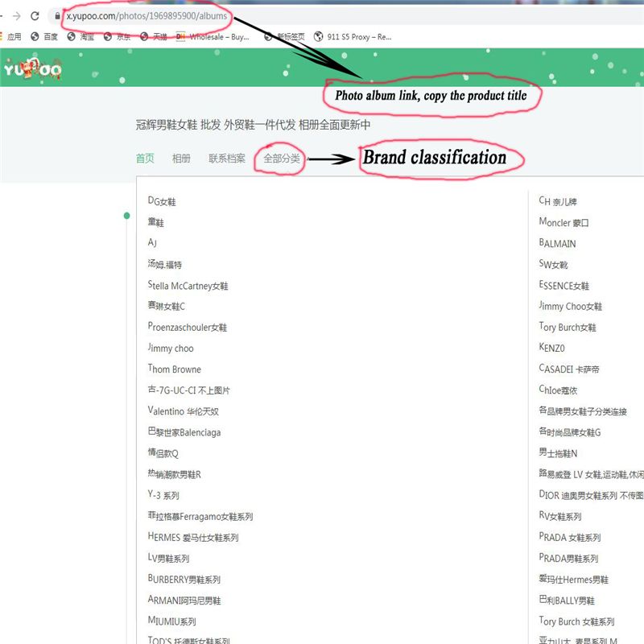644x644 pixels.
Task: Open the 百度 bookmark
Action: coord(44,36)
